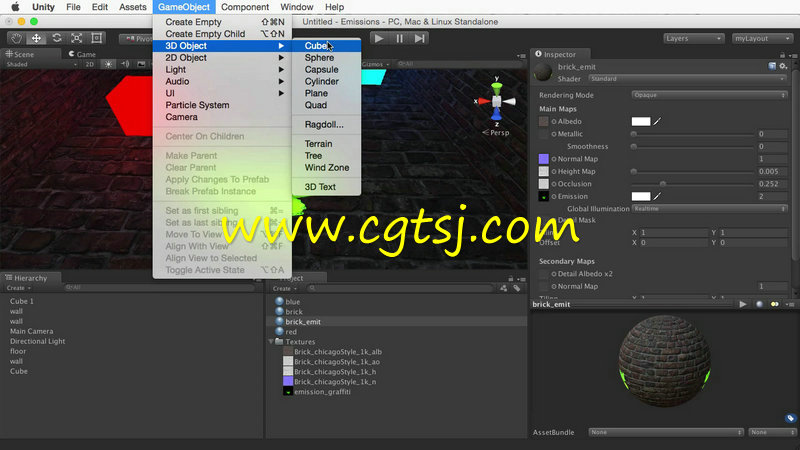Click the asset label tag icon in preview
Screen dimensions: 800x450
point(790,418)
